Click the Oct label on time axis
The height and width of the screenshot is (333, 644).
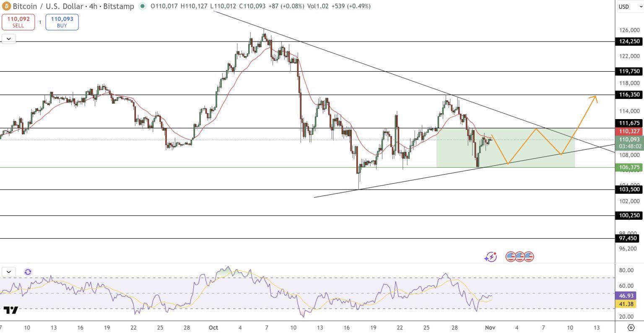click(213, 328)
